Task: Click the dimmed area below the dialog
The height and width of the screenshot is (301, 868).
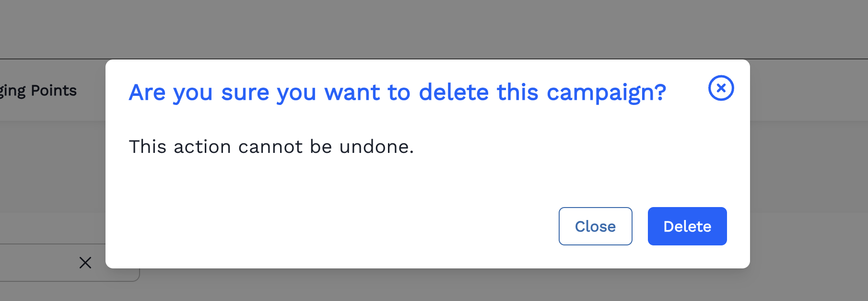Action: [x=432, y=286]
